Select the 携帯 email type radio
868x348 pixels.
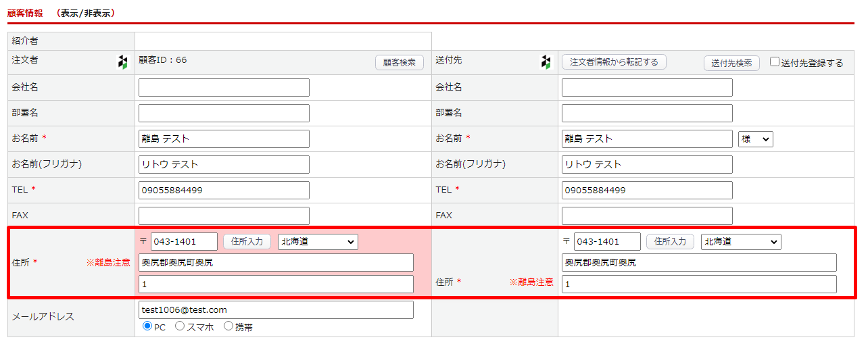click(228, 326)
